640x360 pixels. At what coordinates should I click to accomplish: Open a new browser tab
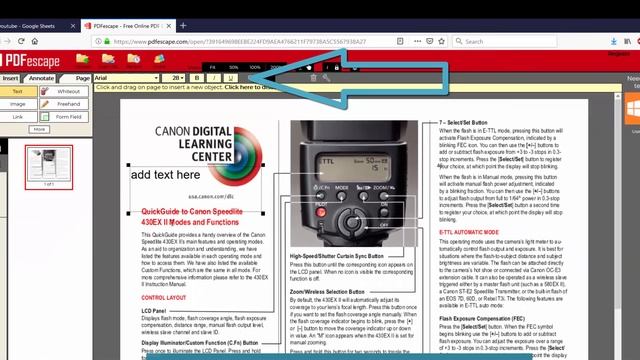tap(183, 26)
